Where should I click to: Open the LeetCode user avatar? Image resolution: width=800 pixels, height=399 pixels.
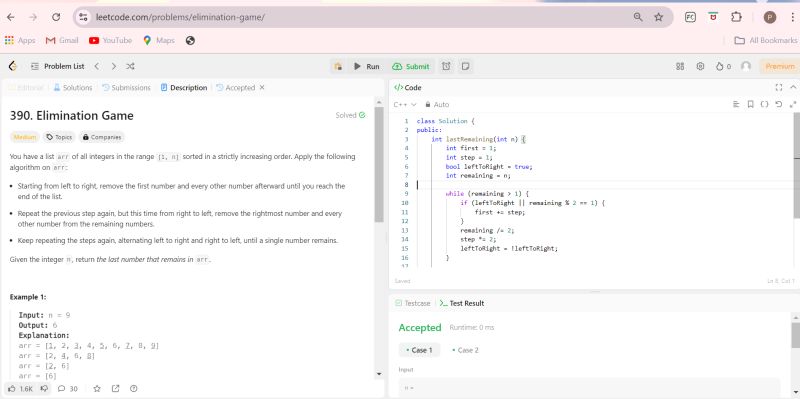[x=746, y=66]
